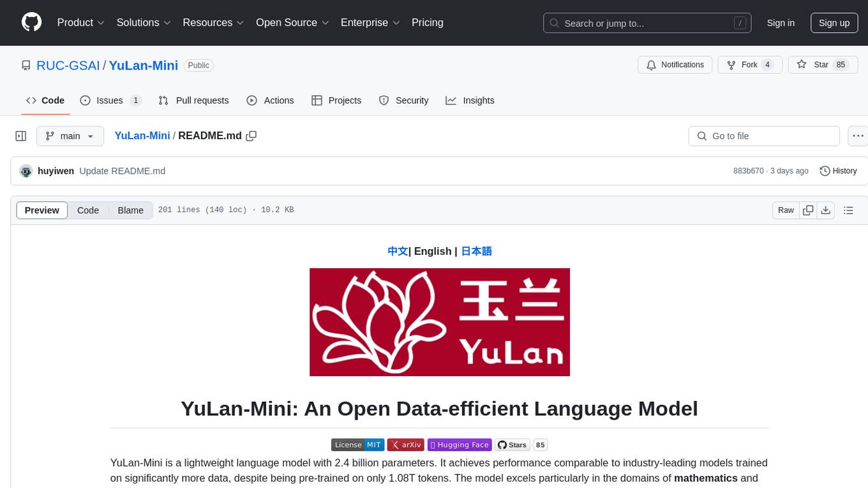Select the Code view

click(x=88, y=210)
